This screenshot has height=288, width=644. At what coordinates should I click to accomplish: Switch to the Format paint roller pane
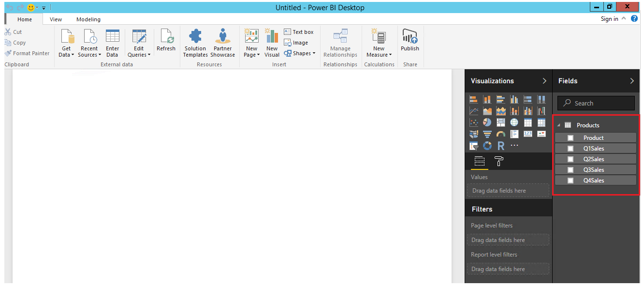pyautogui.click(x=499, y=161)
